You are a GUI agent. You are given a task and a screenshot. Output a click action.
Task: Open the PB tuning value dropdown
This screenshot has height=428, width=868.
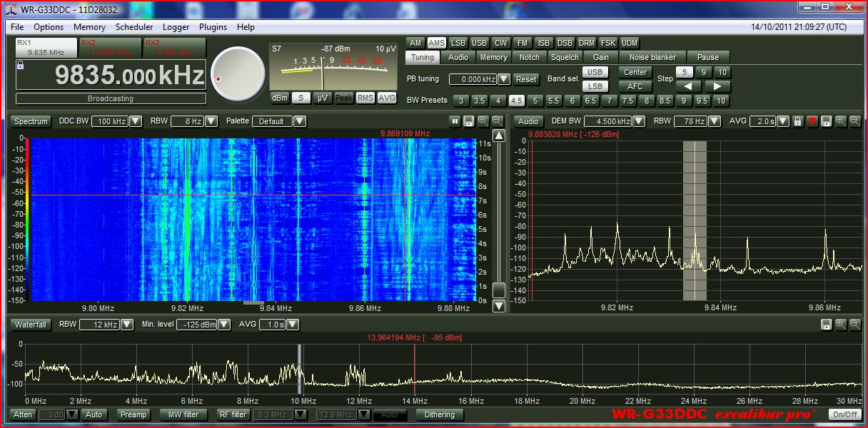[504, 79]
